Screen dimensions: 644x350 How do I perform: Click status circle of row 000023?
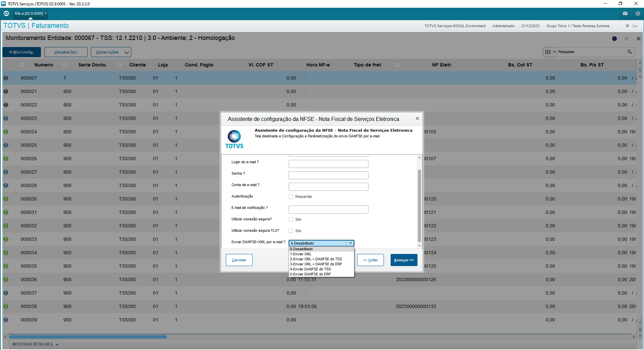(x=6, y=118)
